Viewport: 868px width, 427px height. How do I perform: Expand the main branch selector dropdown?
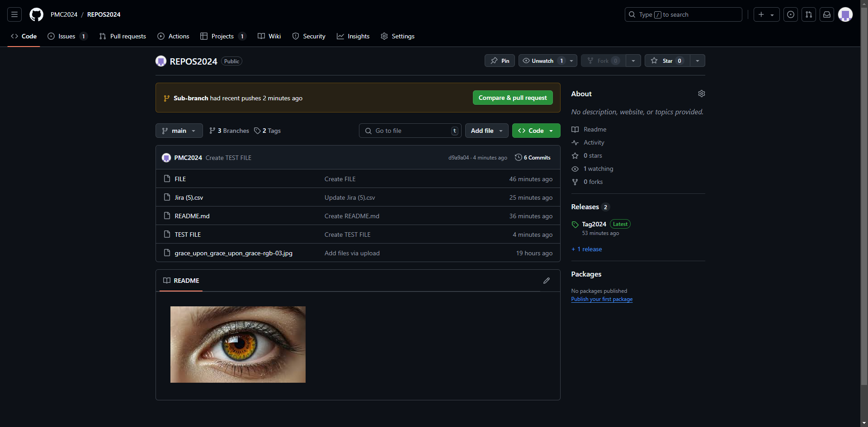click(x=179, y=131)
